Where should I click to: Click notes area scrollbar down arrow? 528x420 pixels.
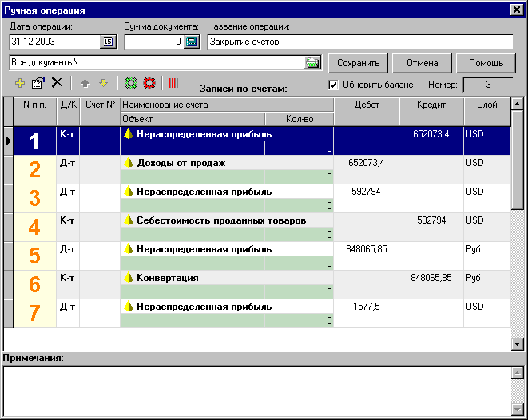pyautogui.click(x=518, y=410)
